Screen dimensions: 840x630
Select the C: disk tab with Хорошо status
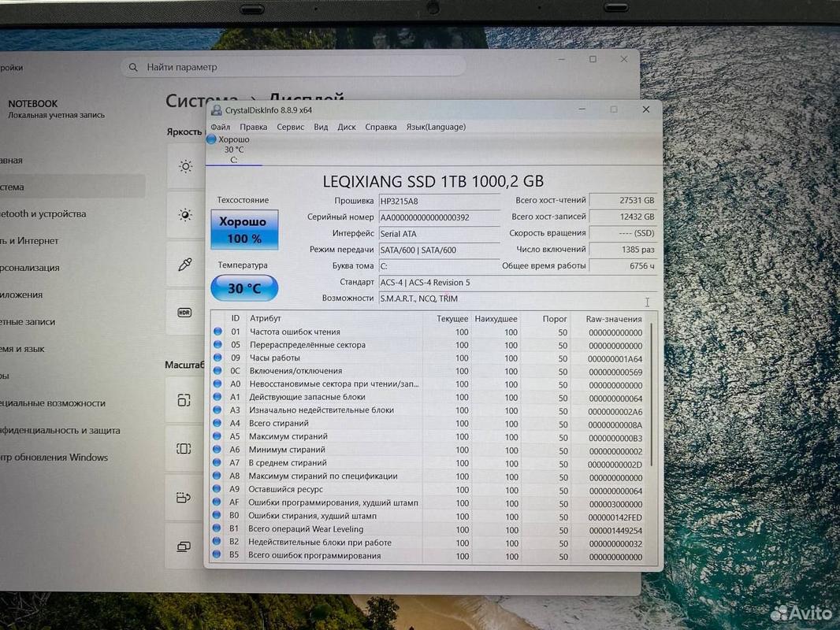[233, 150]
